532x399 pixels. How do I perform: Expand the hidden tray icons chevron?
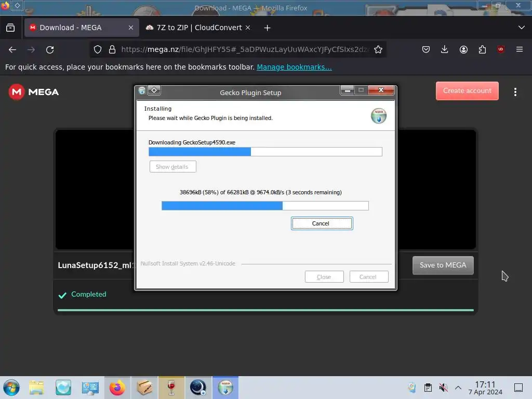point(458,388)
